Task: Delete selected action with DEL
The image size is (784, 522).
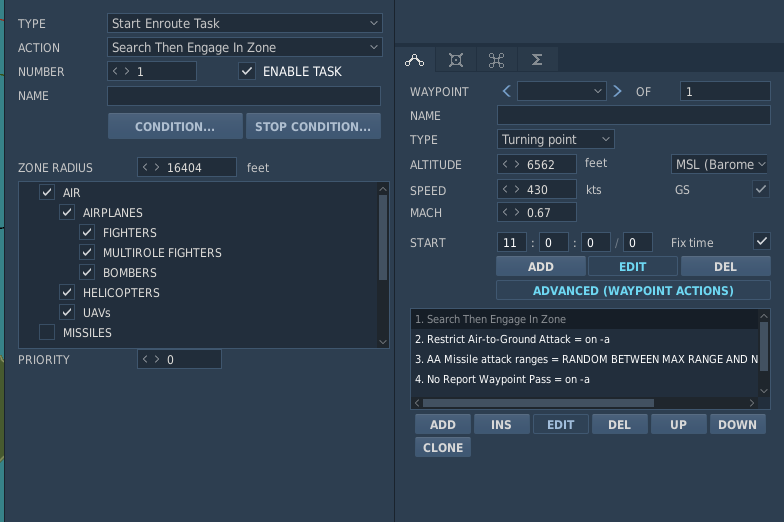Action: click(x=620, y=424)
